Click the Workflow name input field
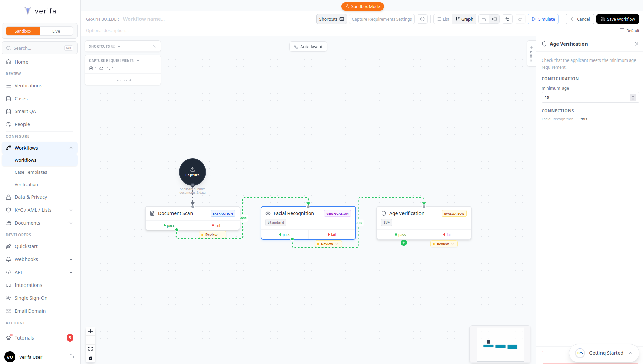 pos(144,19)
